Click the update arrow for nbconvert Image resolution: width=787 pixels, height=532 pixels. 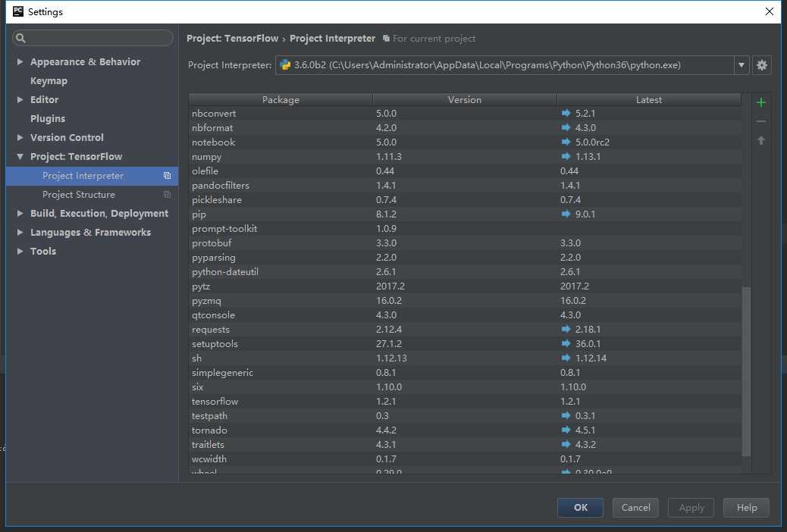[566, 114]
